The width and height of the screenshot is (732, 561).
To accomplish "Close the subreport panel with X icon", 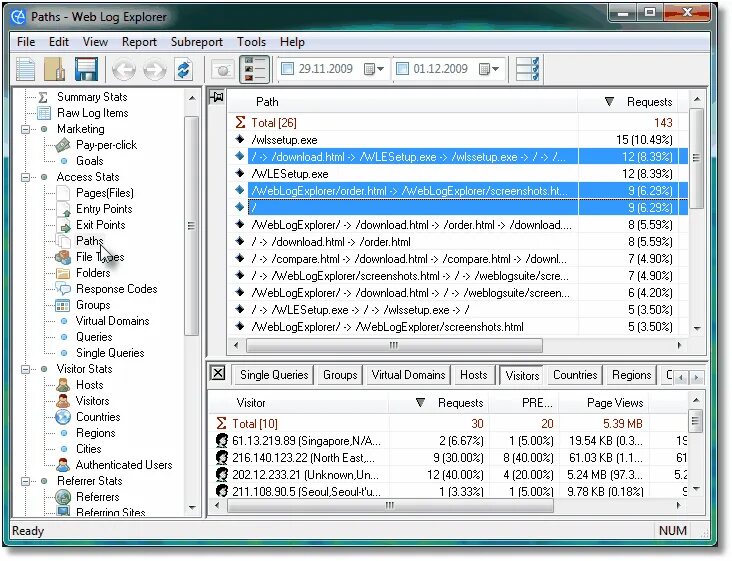I will [x=218, y=373].
